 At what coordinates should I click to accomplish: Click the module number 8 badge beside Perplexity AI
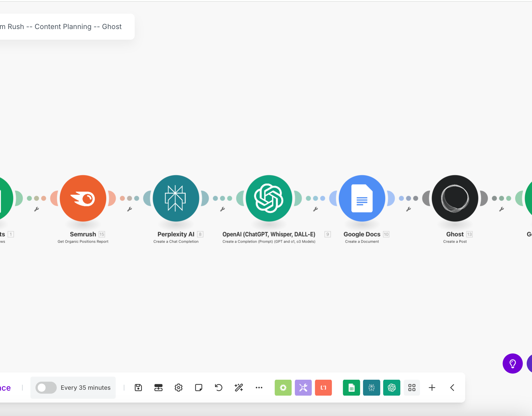pos(200,234)
